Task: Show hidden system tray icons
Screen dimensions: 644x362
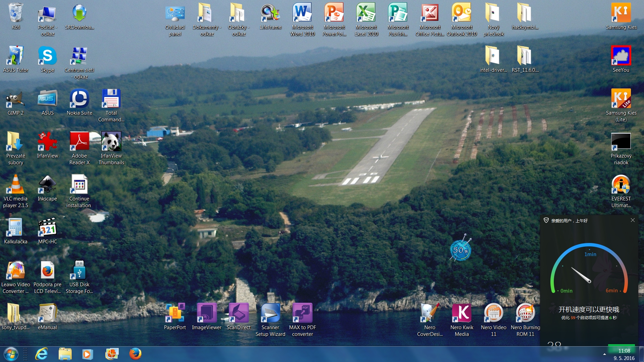Action: [604, 354]
